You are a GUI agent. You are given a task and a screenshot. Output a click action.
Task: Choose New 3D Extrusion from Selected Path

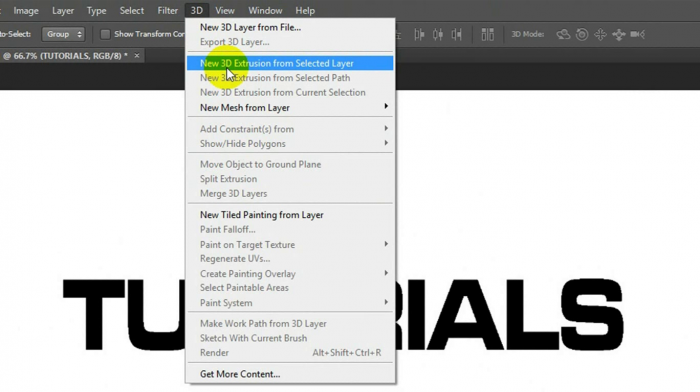click(290, 78)
